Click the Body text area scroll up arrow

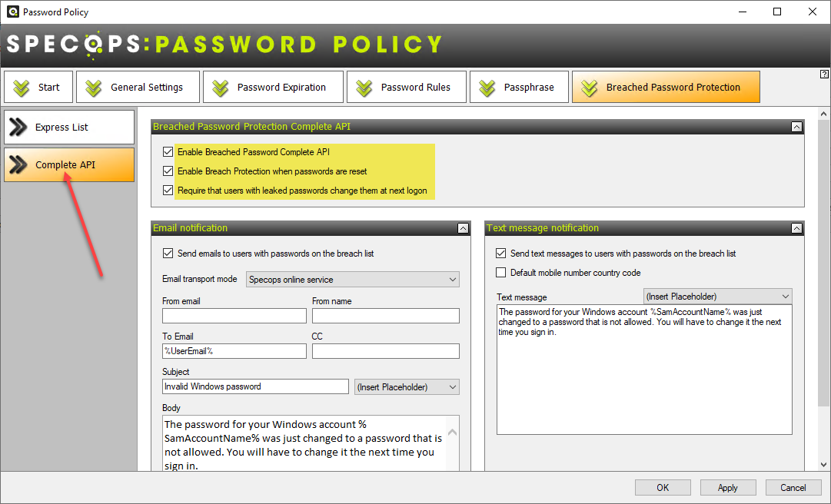(453, 433)
